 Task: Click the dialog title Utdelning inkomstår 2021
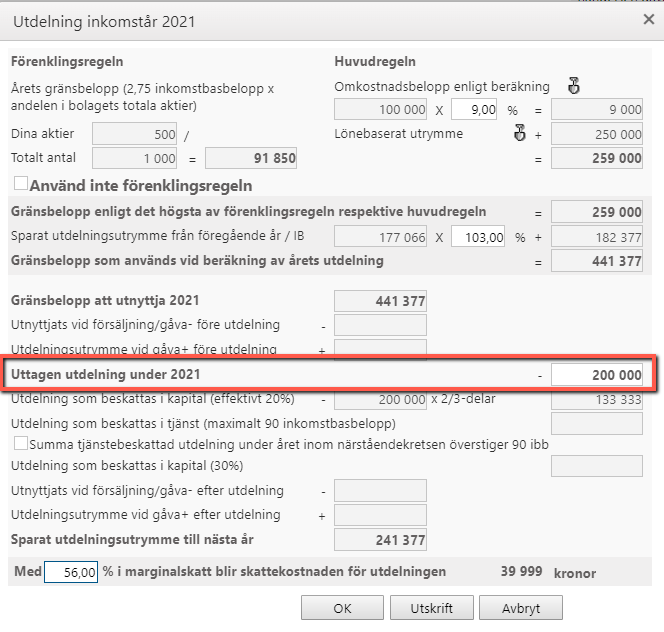point(104,21)
